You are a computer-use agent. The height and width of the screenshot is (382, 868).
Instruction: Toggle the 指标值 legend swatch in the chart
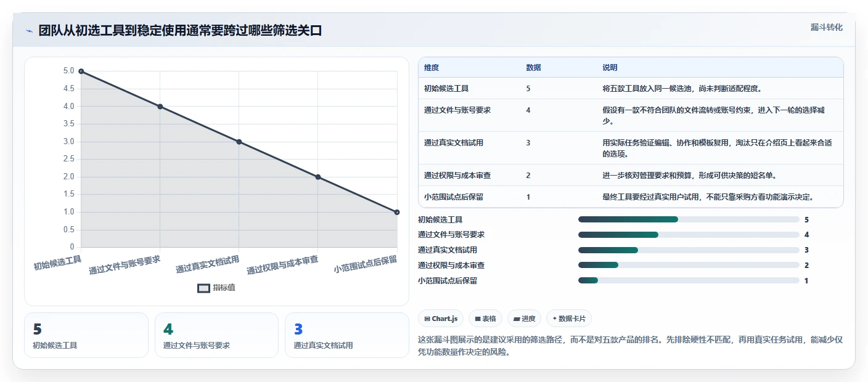click(x=203, y=288)
